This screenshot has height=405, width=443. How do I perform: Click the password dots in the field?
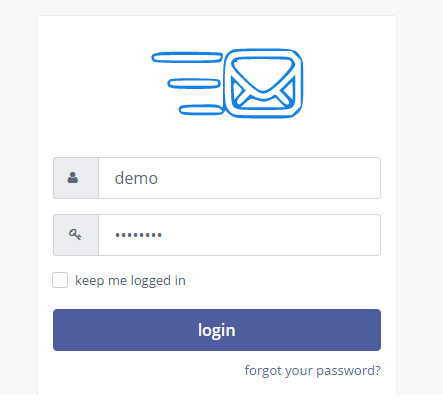138,235
